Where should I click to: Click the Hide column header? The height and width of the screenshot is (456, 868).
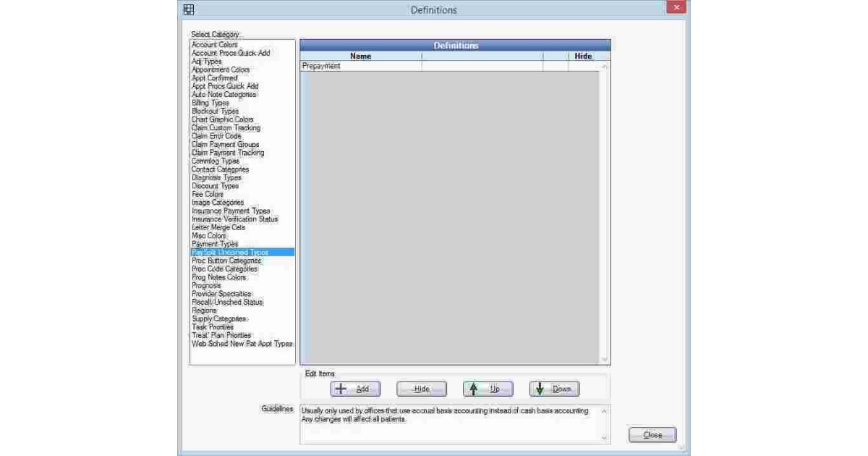point(583,56)
